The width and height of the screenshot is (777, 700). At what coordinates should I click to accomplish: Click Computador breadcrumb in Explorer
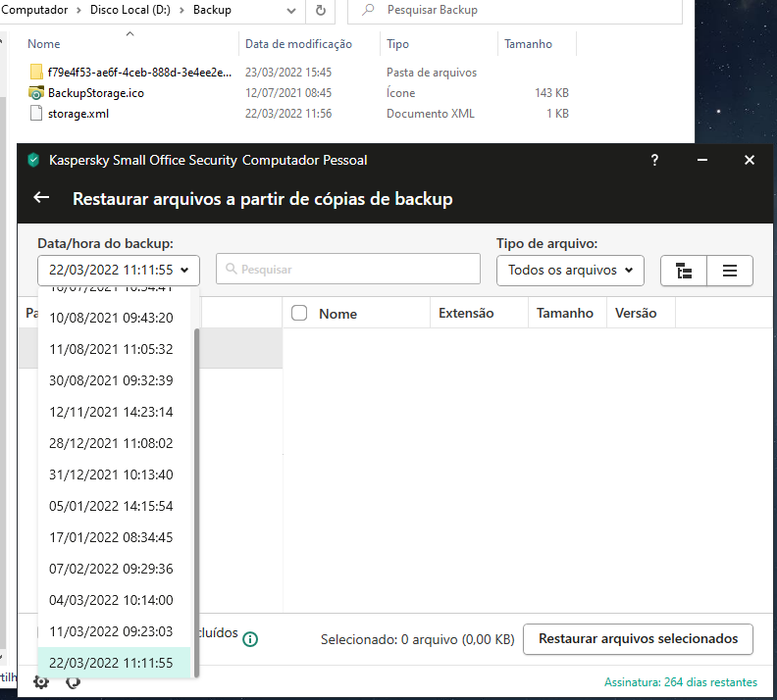[x=34, y=10]
